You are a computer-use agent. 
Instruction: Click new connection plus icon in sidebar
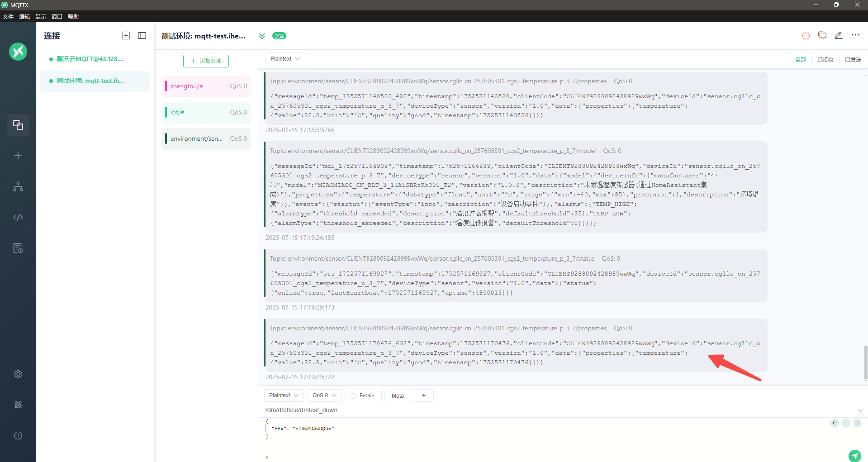pyautogui.click(x=18, y=156)
